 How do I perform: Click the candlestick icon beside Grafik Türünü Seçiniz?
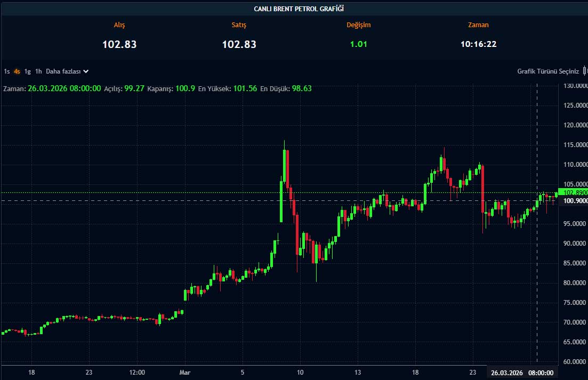(585, 71)
